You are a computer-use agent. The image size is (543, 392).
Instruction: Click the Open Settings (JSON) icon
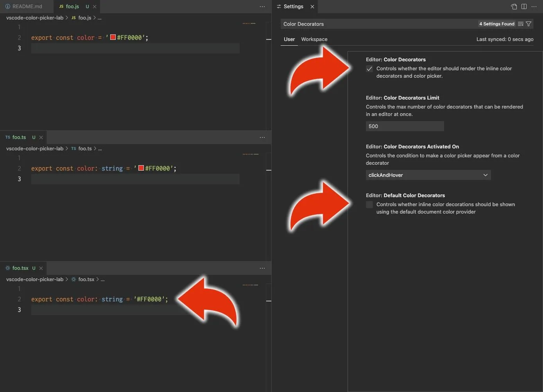pos(514,7)
